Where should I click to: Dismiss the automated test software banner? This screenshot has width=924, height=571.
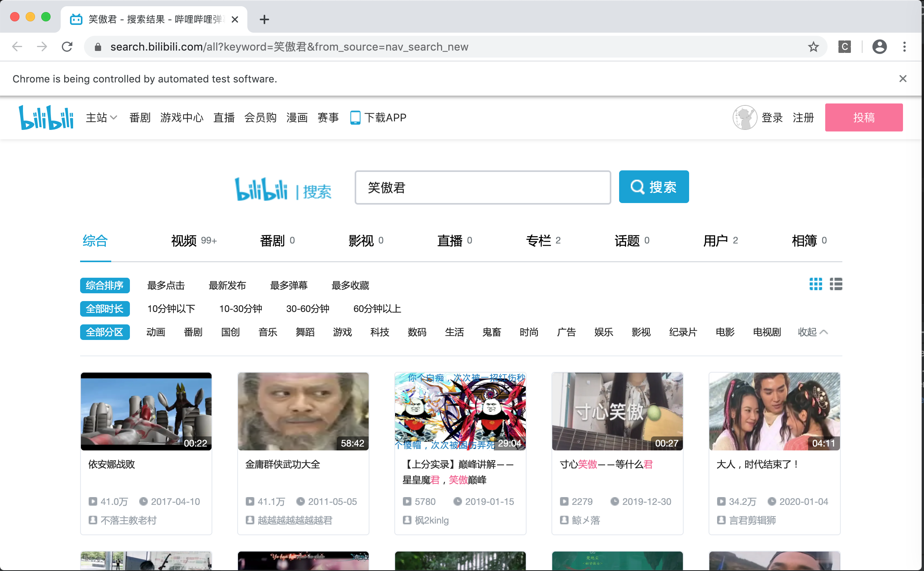[x=903, y=79]
